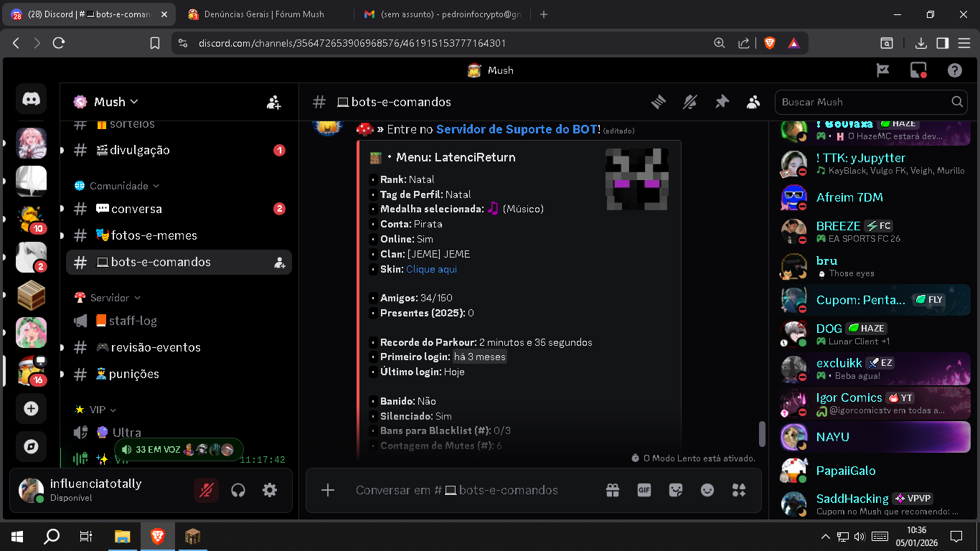Viewport: 980px width, 551px height.
Task: Select the Mush server with 16 badge
Action: pos(31,370)
